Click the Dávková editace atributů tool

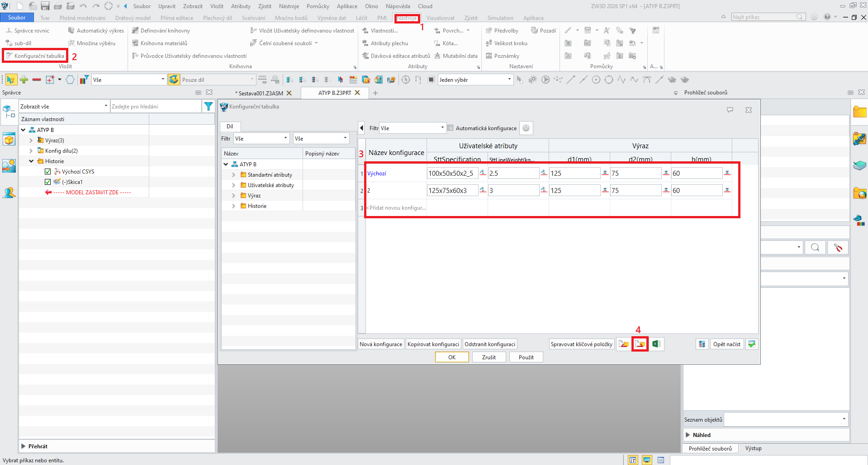pyautogui.click(x=396, y=56)
